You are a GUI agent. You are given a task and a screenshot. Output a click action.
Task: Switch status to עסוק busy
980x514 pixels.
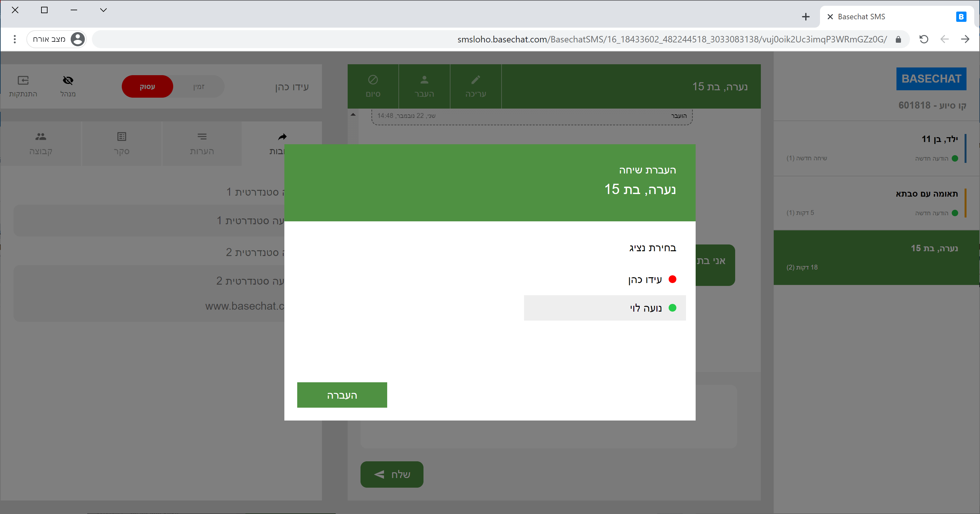click(x=147, y=86)
